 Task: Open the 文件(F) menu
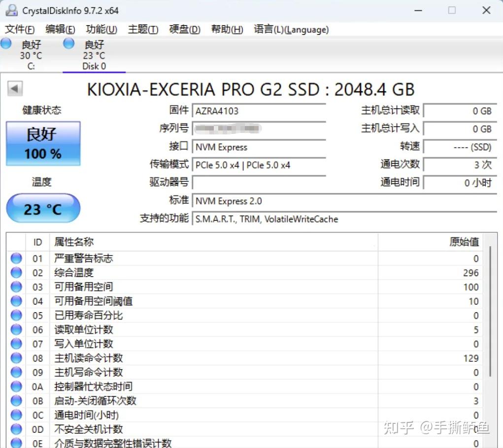pos(20,30)
